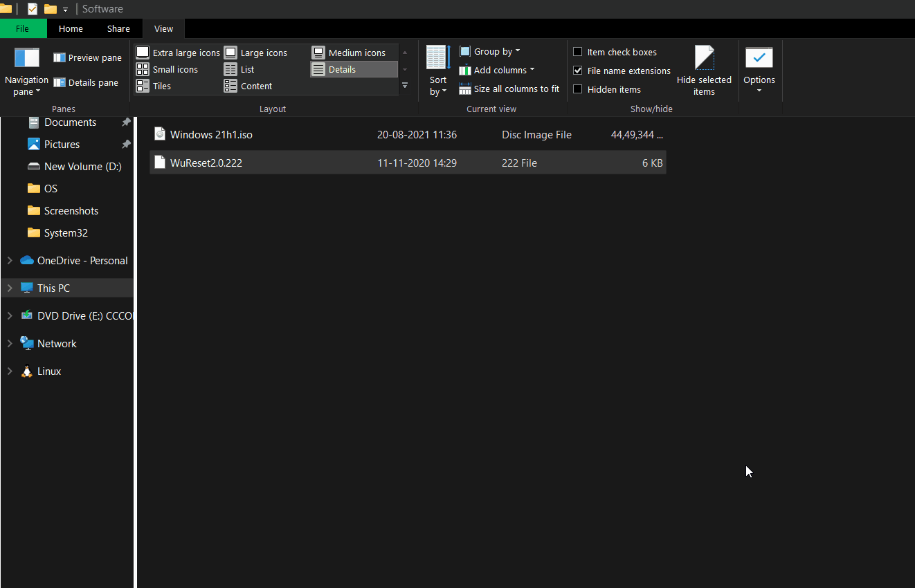Unpin Documents via its pin icon

[x=126, y=122]
